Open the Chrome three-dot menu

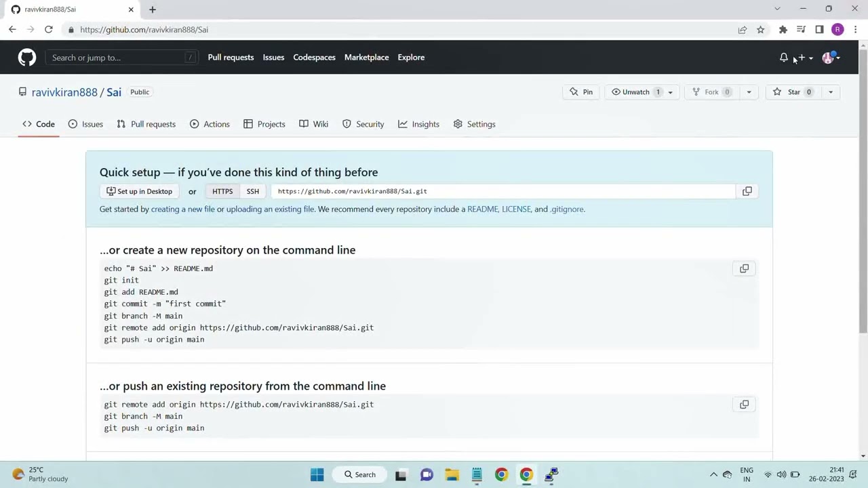[856, 30]
